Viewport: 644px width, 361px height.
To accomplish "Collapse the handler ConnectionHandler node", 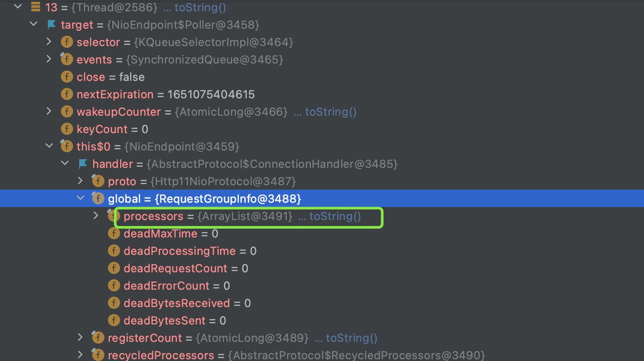I will 65,163.
